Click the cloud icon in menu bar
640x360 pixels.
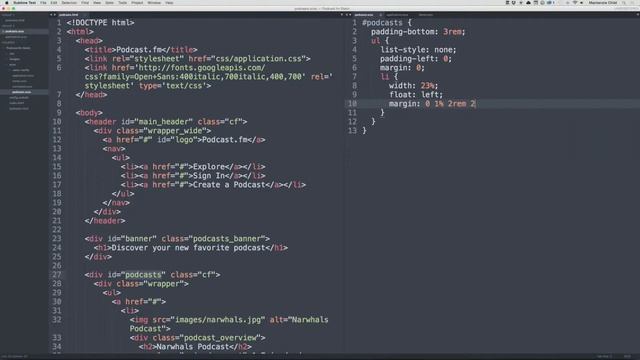(528, 2)
